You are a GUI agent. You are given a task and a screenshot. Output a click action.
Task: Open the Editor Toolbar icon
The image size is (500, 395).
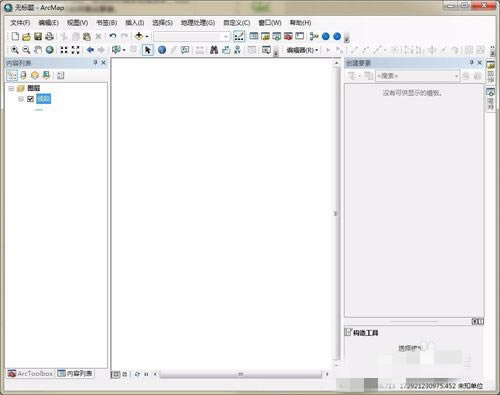pyautogui.click(x=239, y=36)
